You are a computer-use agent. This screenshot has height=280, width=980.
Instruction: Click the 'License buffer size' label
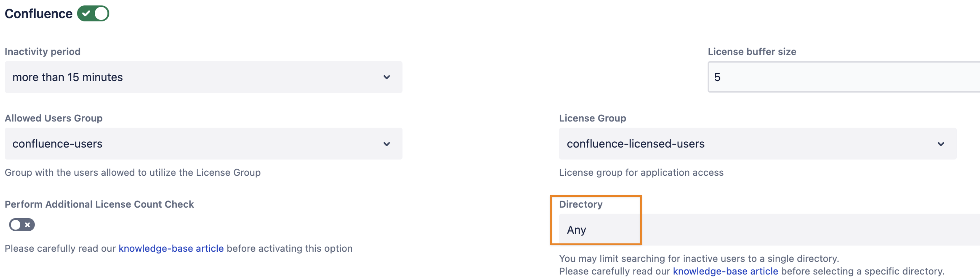(752, 52)
